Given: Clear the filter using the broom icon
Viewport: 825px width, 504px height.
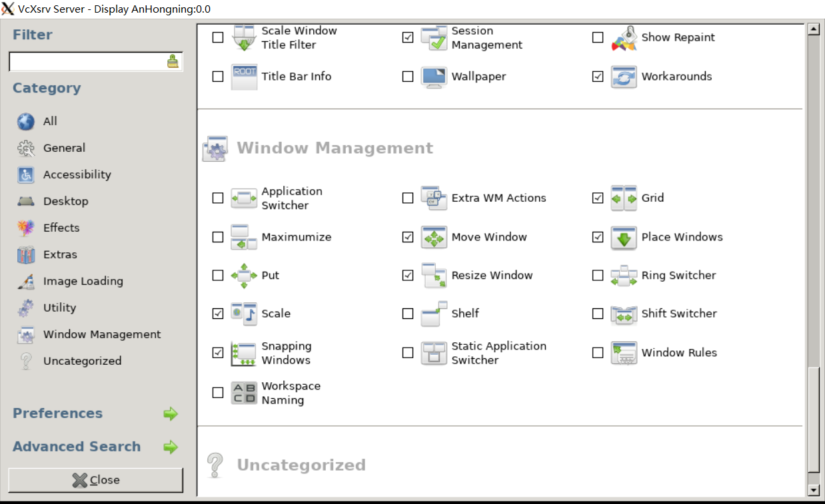Looking at the screenshot, I should coord(173,62).
